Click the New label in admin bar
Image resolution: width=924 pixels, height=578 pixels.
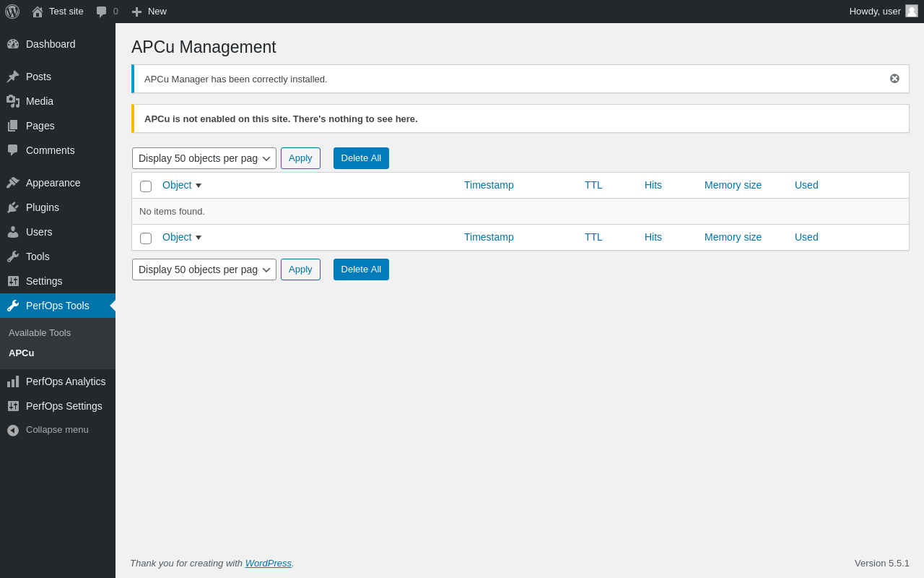157,12
